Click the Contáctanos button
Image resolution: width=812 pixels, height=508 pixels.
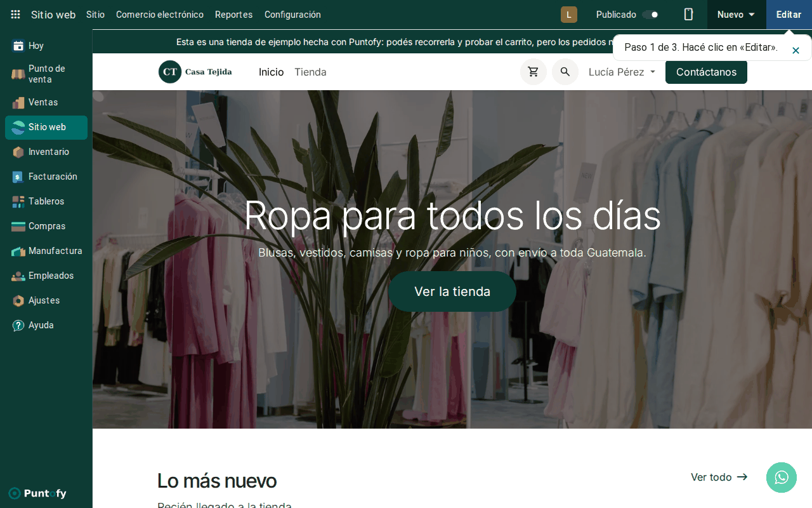(x=706, y=72)
